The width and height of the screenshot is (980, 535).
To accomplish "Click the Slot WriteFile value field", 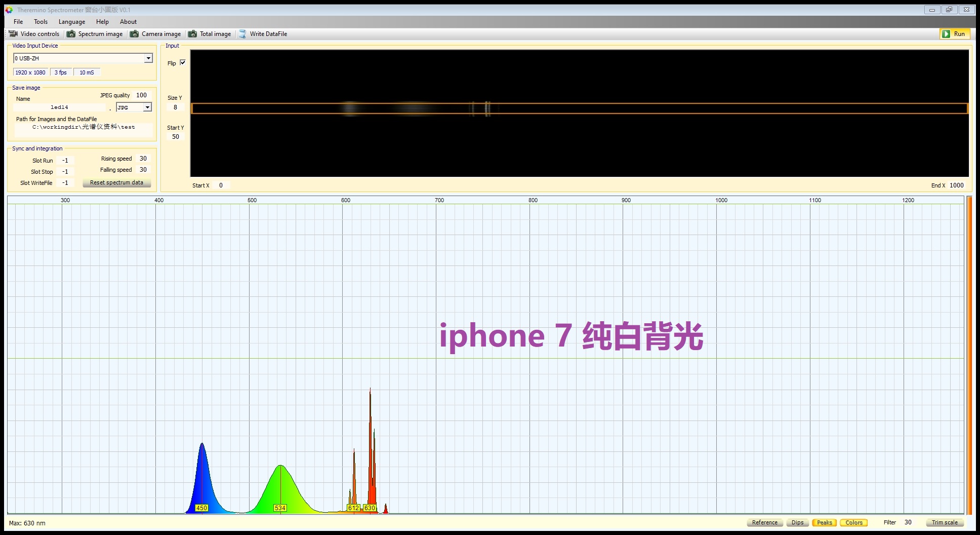I will tap(65, 183).
